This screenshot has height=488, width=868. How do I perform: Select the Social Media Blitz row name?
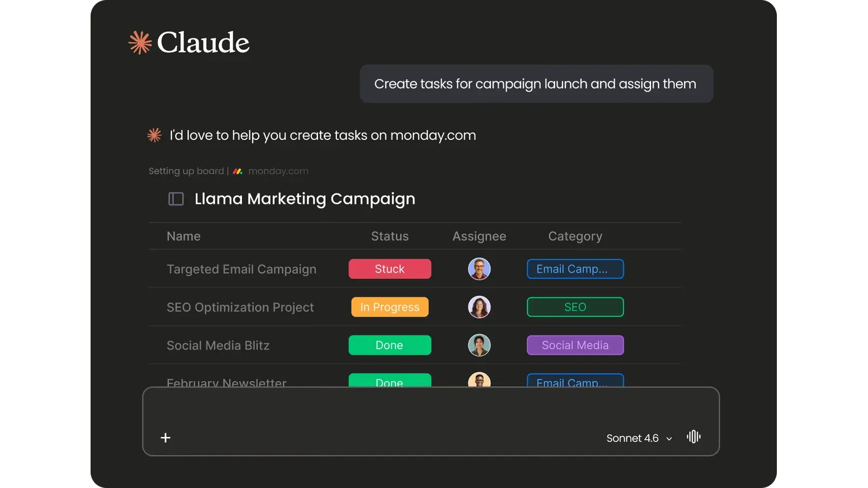point(218,345)
